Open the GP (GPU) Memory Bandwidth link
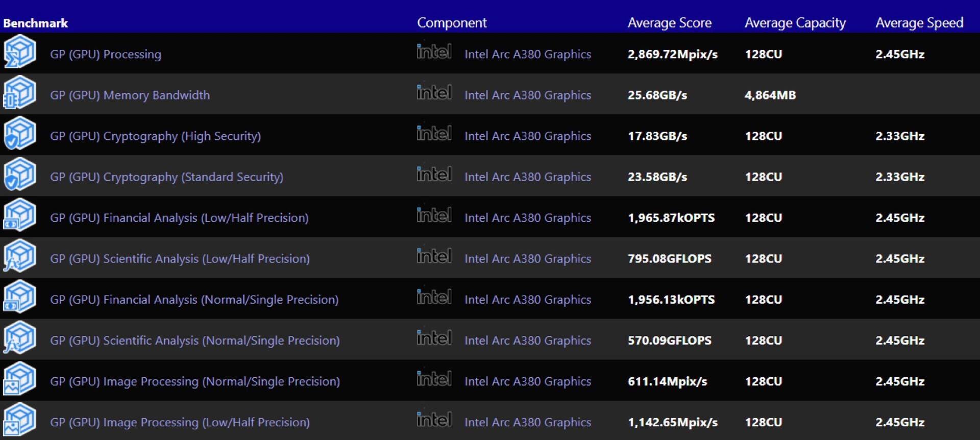This screenshot has height=440, width=980. click(130, 95)
